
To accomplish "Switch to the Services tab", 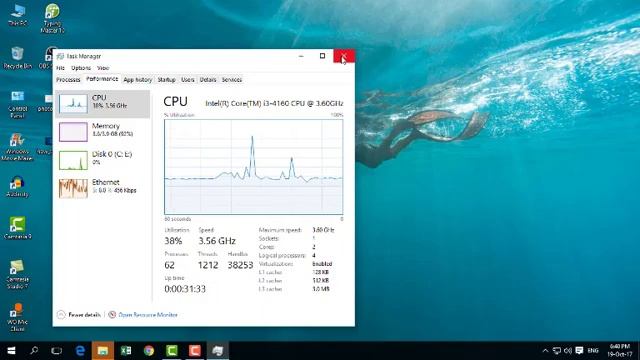I will coord(232,80).
